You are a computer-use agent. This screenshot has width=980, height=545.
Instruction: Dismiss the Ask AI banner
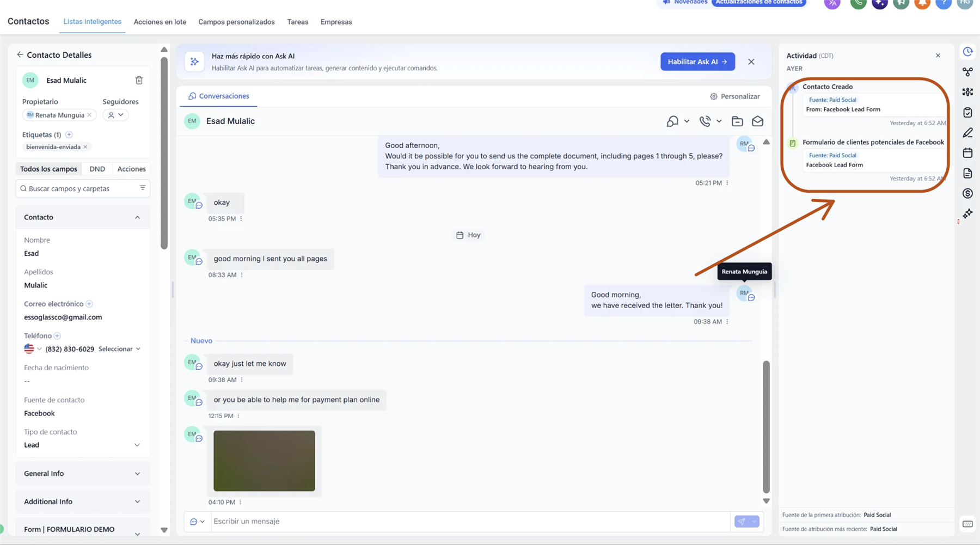[751, 62]
